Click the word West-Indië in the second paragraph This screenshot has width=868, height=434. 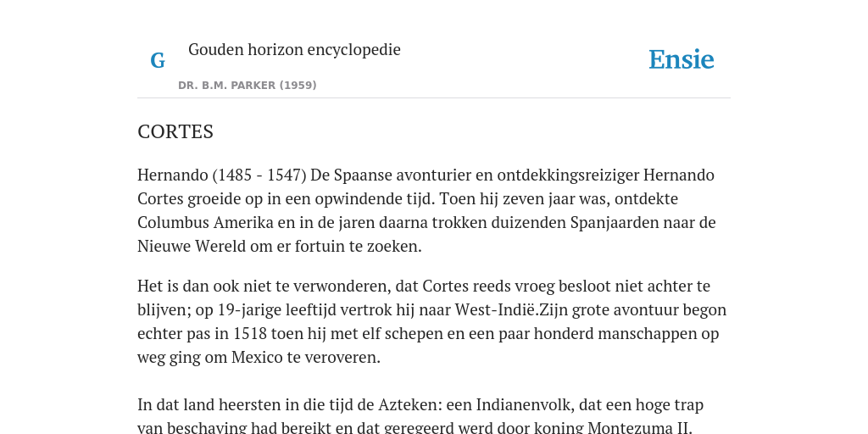496,310
